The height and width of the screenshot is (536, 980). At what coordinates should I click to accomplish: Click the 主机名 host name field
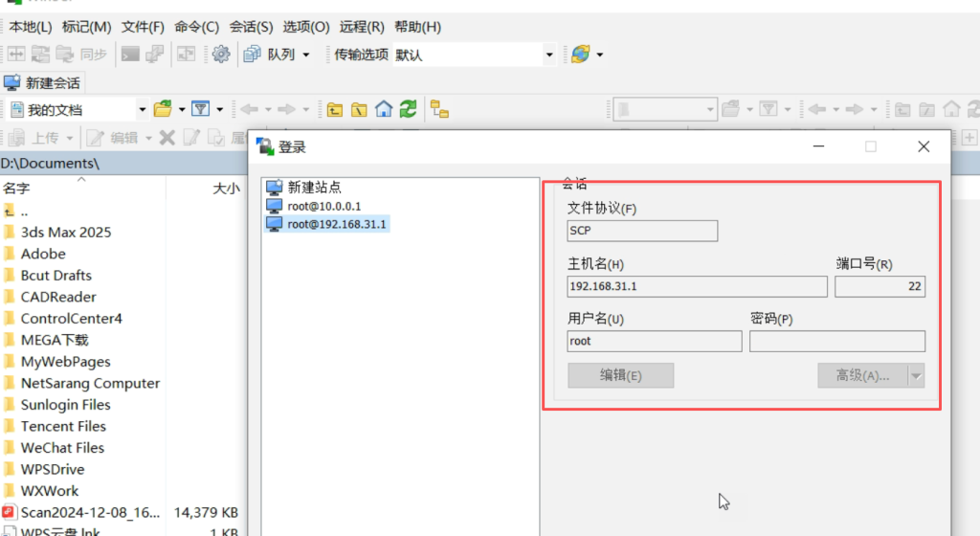(697, 286)
